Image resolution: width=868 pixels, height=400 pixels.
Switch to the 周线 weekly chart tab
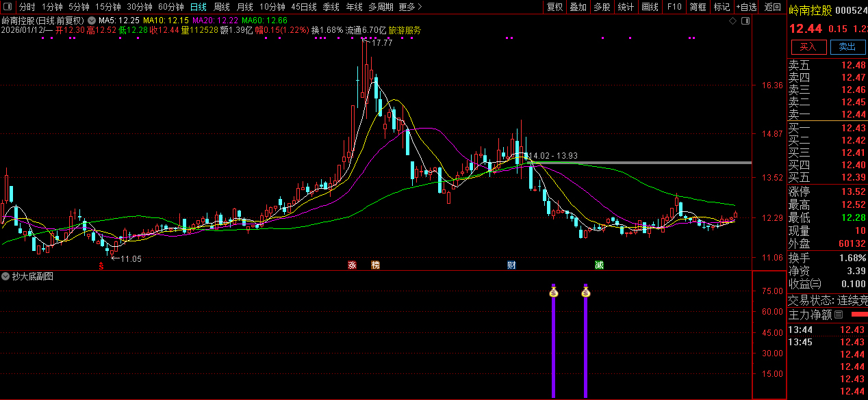click(x=222, y=7)
